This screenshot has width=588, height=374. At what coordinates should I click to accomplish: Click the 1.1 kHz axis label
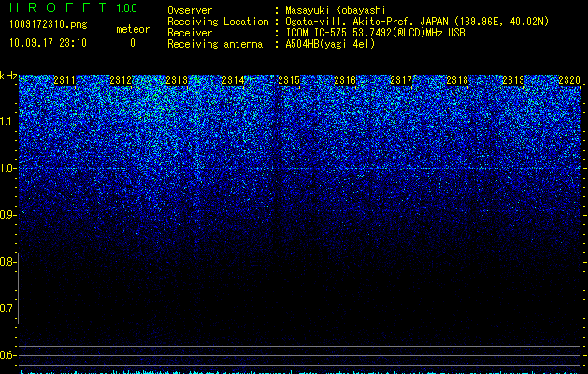pos(7,122)
